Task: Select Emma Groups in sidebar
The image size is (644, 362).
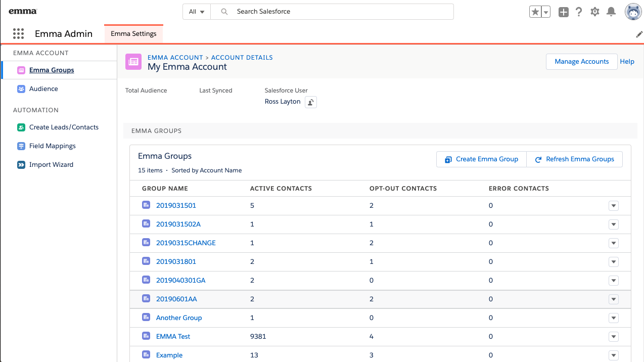Action: coord(52,70)
